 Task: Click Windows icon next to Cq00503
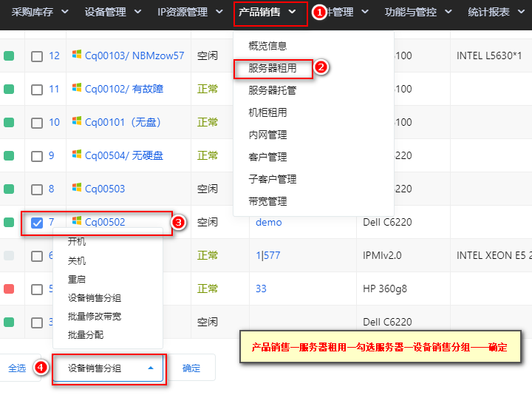click(x=76, y=188)
